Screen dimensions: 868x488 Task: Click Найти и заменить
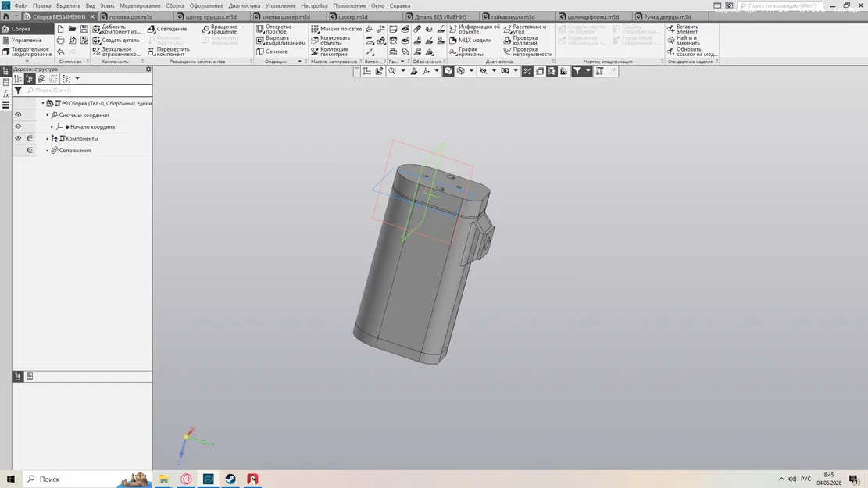pyautogui.click(x=684, y=41)
